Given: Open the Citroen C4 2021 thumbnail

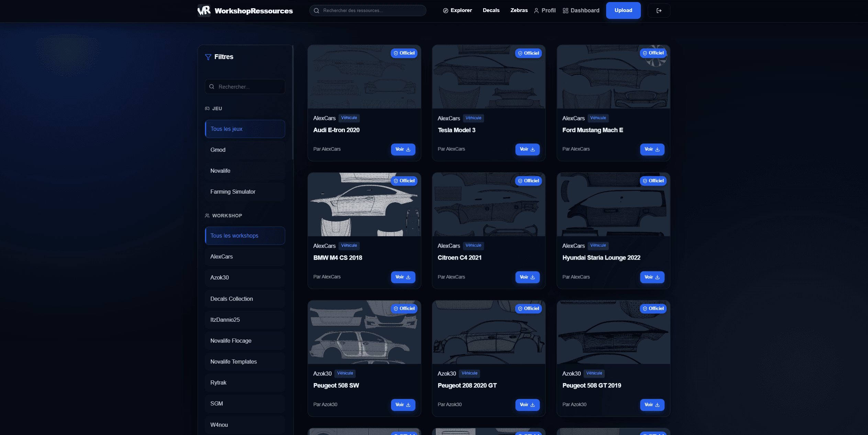Looking at the screenshot, I should pos(489,205).
